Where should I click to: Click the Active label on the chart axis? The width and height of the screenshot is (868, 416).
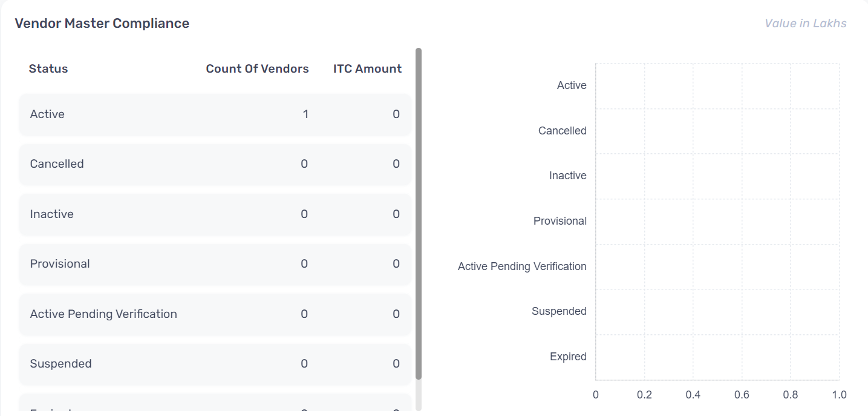click(572, 85)
